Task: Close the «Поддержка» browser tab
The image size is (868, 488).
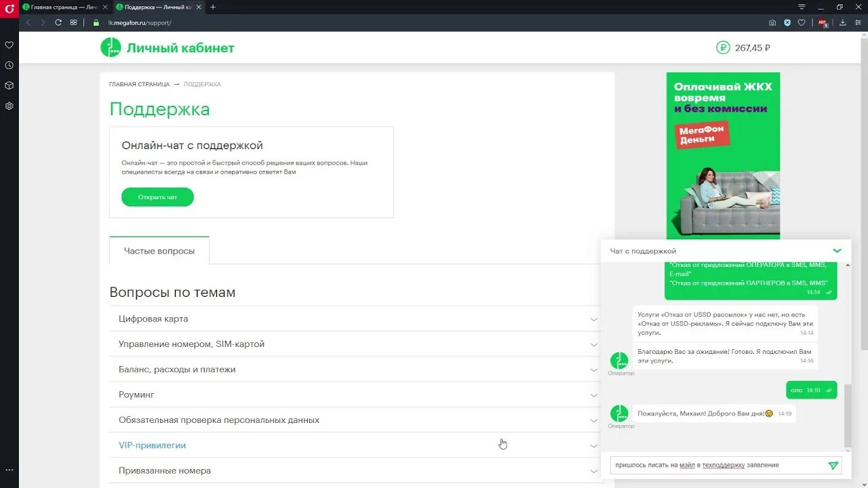Action: (x=199, y=7)
